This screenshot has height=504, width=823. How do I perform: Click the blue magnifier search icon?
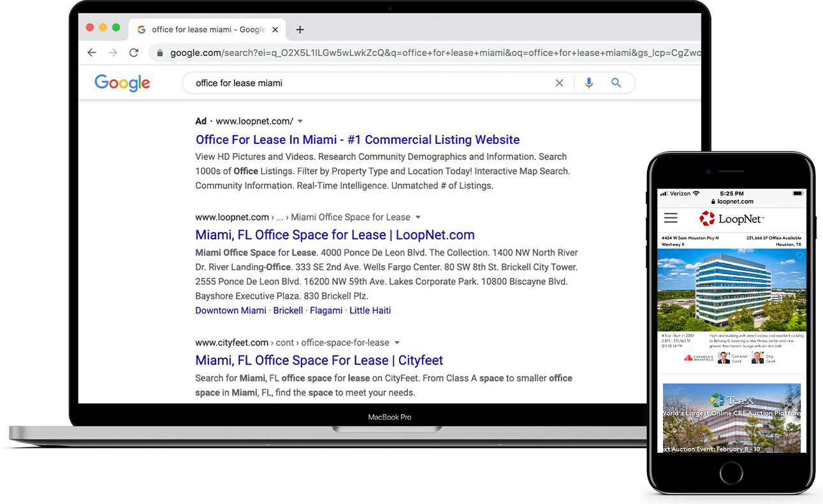coord(616,83)
